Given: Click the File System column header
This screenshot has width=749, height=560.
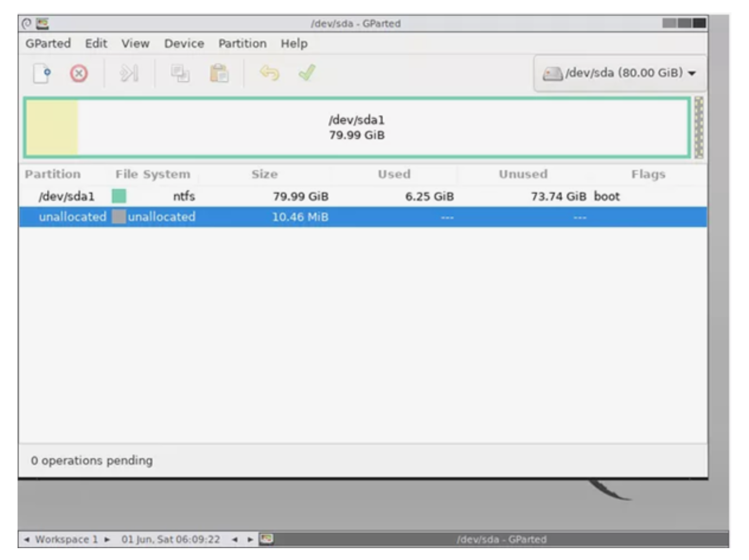Looking at the screenshot, I should [x=153, y=174].
